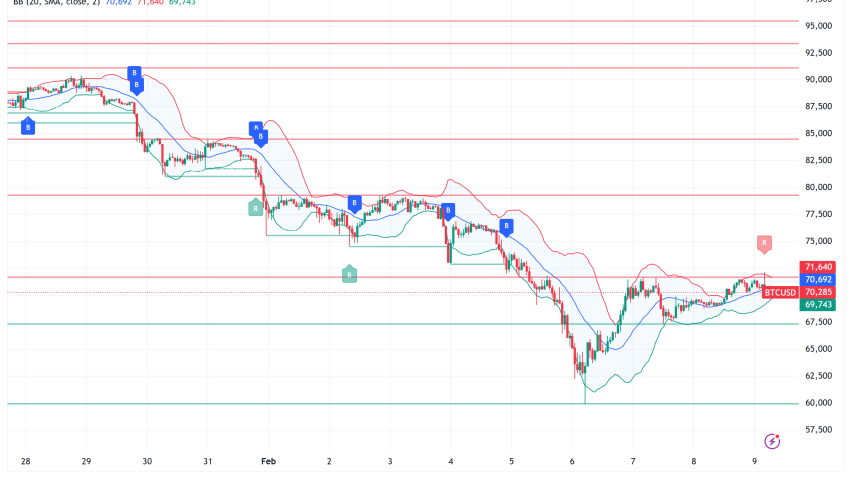Click the blue B marker on date 28
This screenshot has width=852, height=485.
(x=28, y=127)
